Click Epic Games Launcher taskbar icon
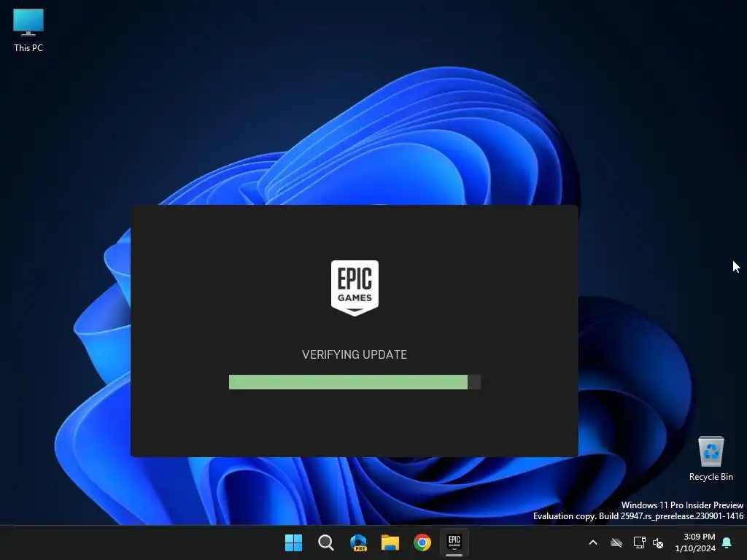The image size is (747, 560). click(x=454, y=542)
